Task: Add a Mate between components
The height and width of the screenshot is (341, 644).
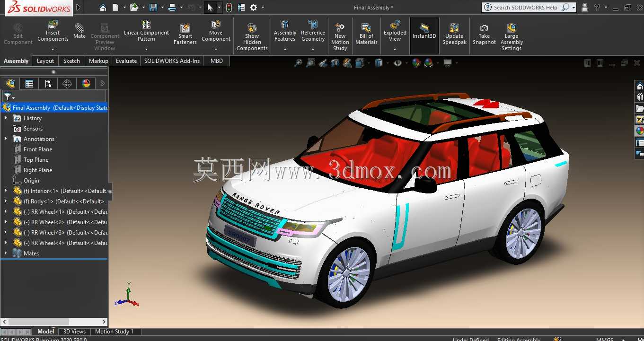Action: (79, 31)
